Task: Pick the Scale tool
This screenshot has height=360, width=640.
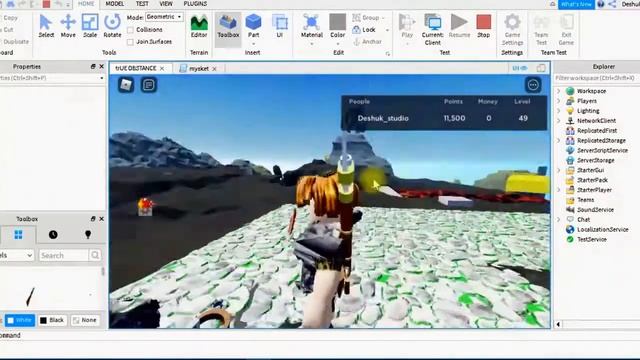Action: tap(90, 26)
